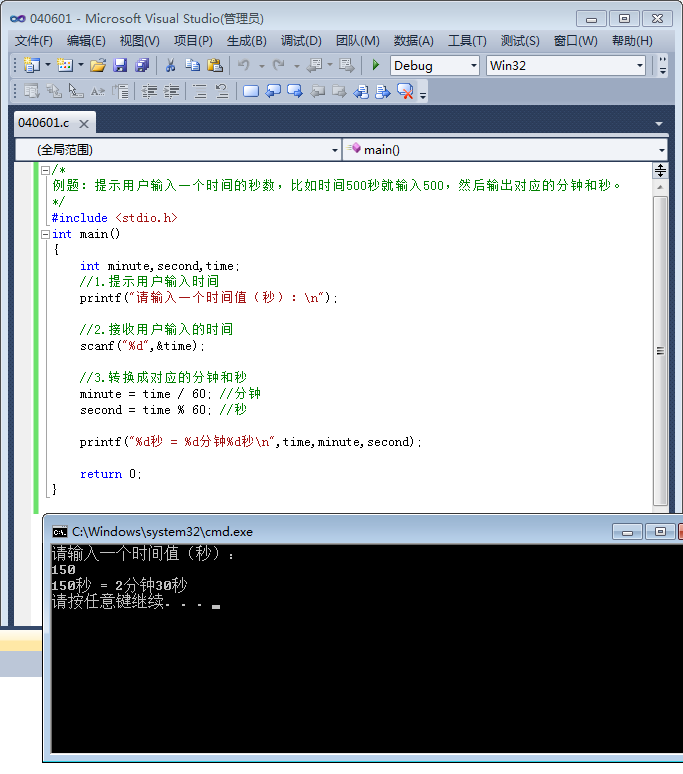Open the 团队(M) menu
The width and height of the screenshot is (683, 774).
358,40
